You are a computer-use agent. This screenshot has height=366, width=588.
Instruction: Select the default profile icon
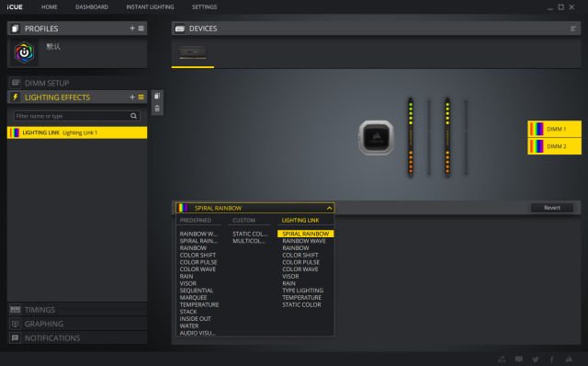[x=25, y=52]
